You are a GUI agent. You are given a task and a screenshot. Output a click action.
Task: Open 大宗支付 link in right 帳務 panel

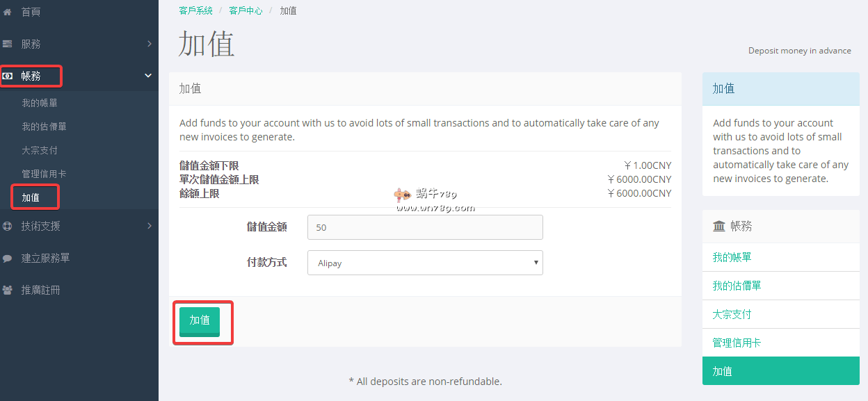[732, 314]
